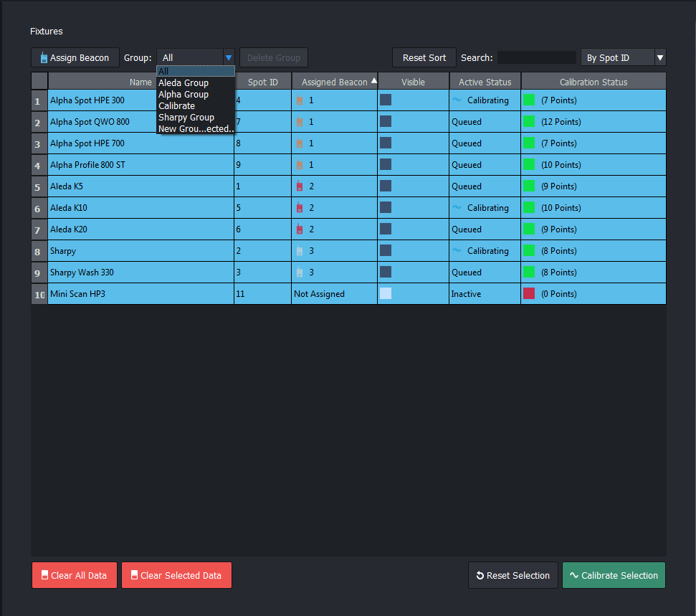Choose Sharpy Group in dropdown list
Screen dimensions: 696x616
[x=186, y=118]
